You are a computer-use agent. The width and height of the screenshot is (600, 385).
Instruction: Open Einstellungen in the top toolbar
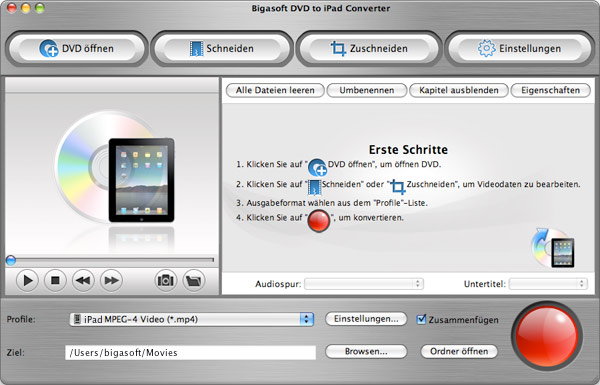[519, 49]
